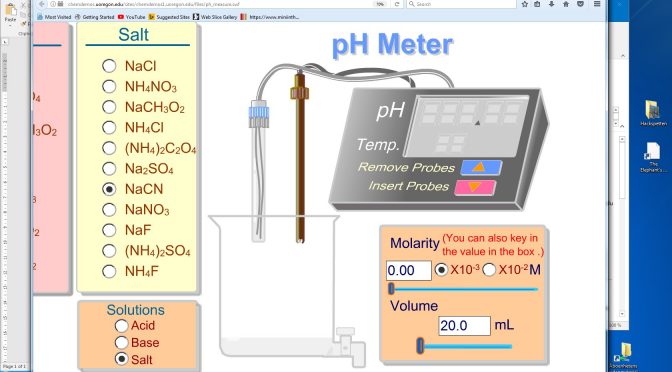Click the blue Remove Probes arrow button
The width and height of the screenshot is (672, 372).
pos(481,168)
